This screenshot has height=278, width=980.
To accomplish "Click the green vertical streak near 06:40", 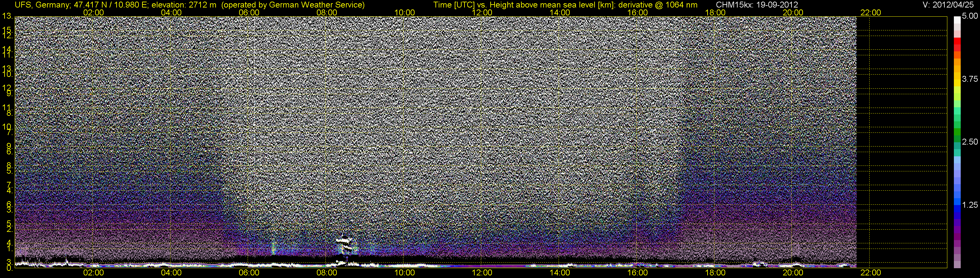I will (x=273, y=248).
